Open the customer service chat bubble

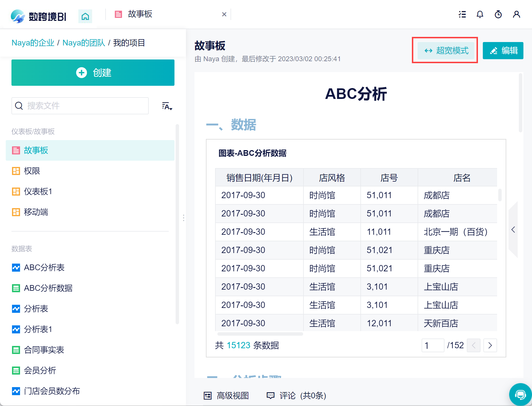[x=520, y=395]
